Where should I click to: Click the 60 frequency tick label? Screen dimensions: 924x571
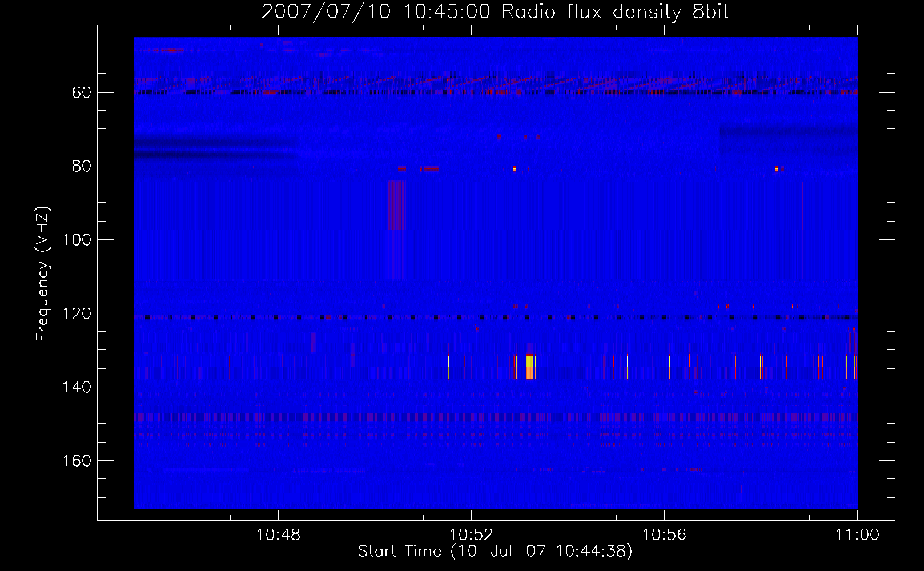82,93
